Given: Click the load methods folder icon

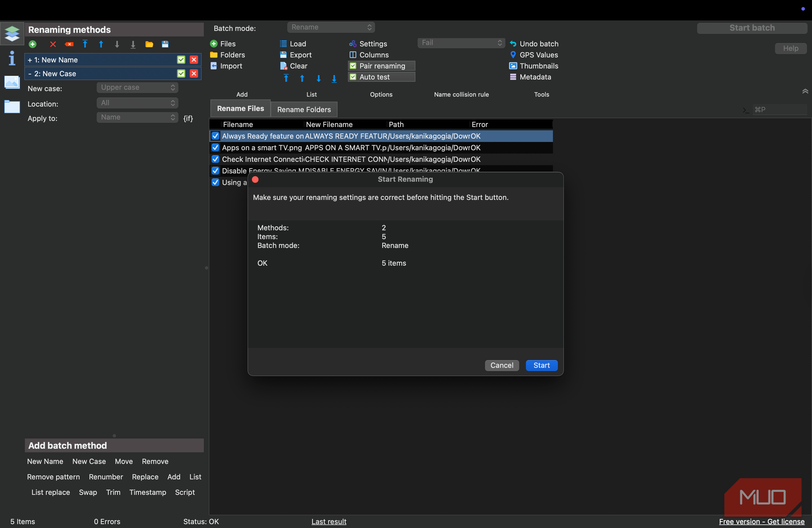Looking at the screenshot, I should [x=149, y=44].
